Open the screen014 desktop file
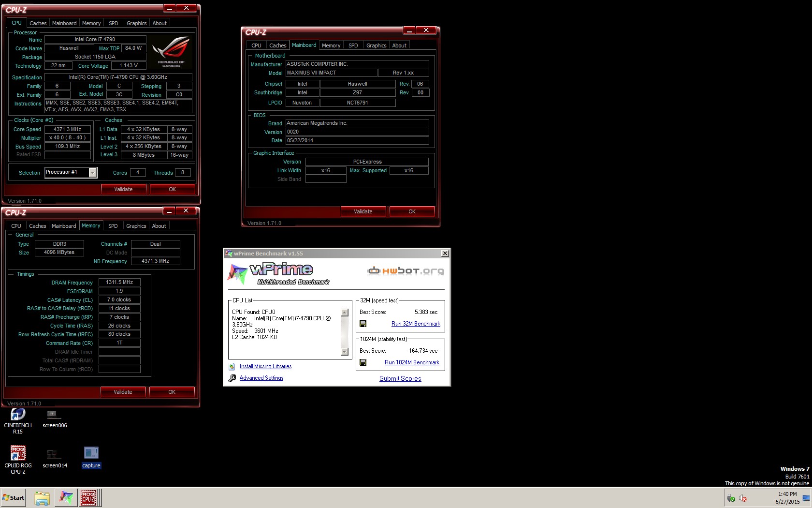 (x=55, y=459)
